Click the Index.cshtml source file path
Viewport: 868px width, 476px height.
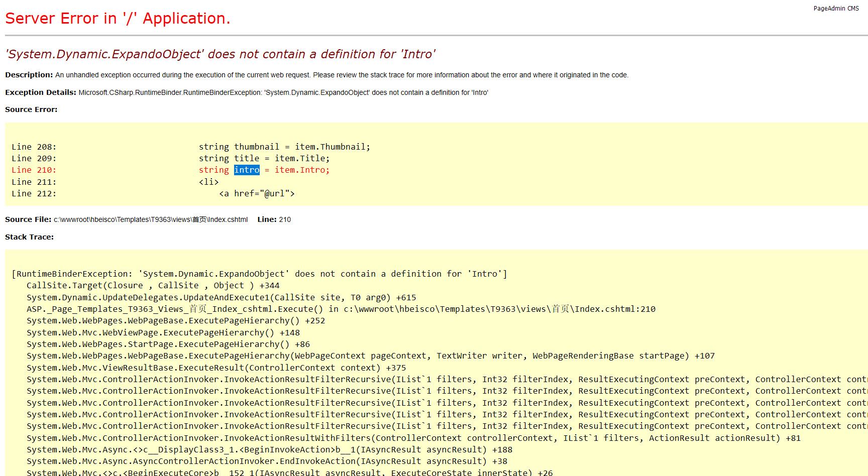(x=151, y=219)
